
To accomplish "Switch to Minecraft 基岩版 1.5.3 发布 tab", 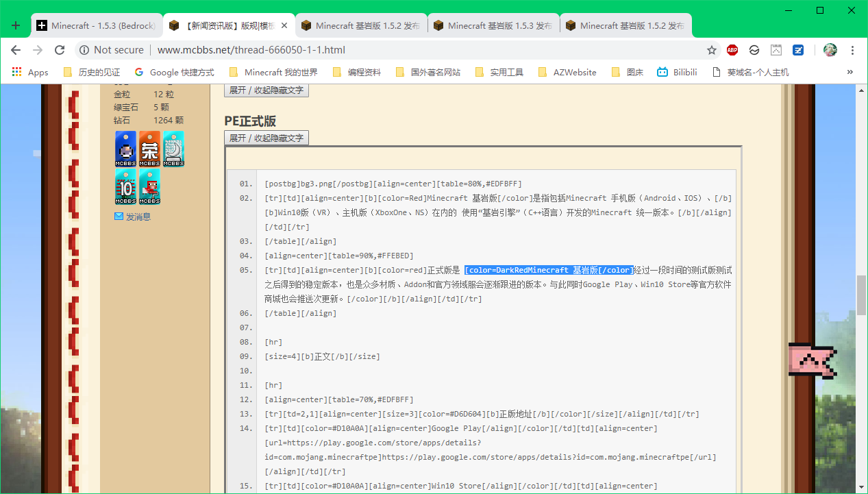I will coord(493,25).
